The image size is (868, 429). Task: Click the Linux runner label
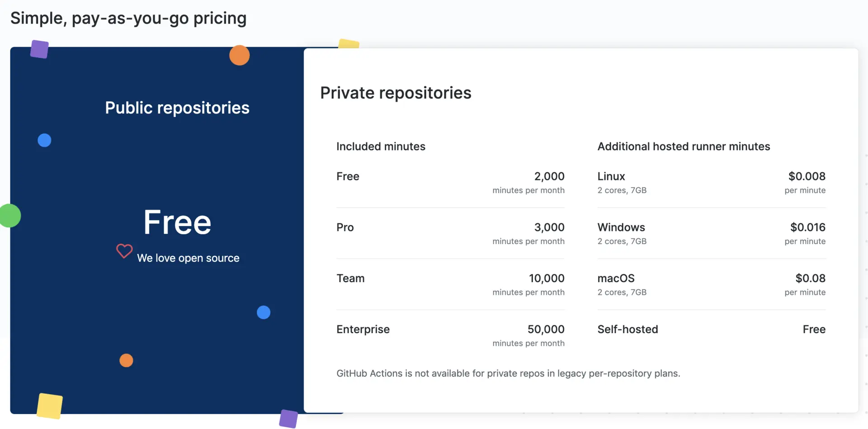pos(611,176)
